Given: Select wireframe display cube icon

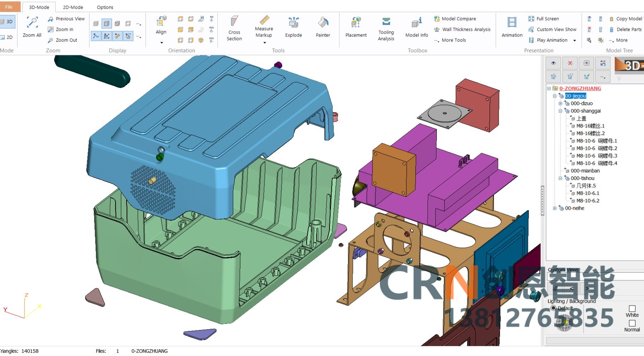Looking at the screenshot, I should [x=128, y=24].
